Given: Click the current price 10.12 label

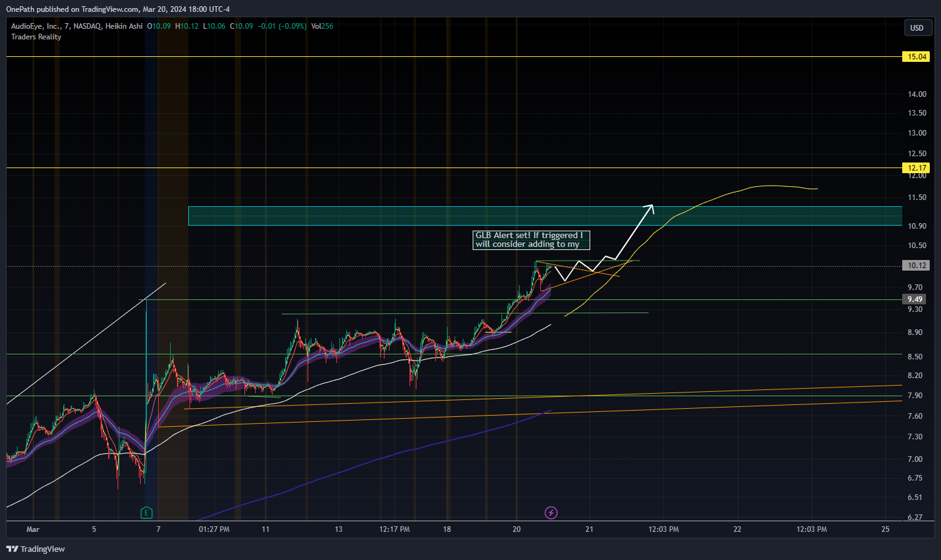Looking at the screenshot, I should (x=917, y=266).
